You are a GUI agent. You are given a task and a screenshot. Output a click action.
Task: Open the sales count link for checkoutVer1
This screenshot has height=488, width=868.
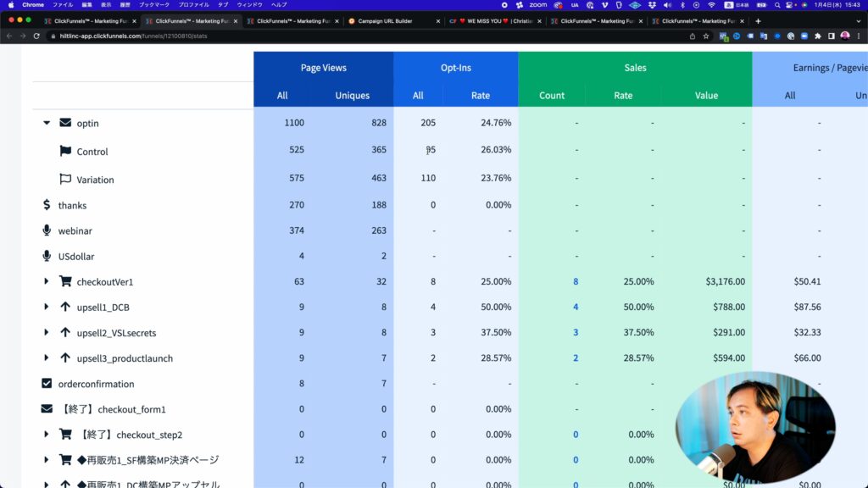576,281
